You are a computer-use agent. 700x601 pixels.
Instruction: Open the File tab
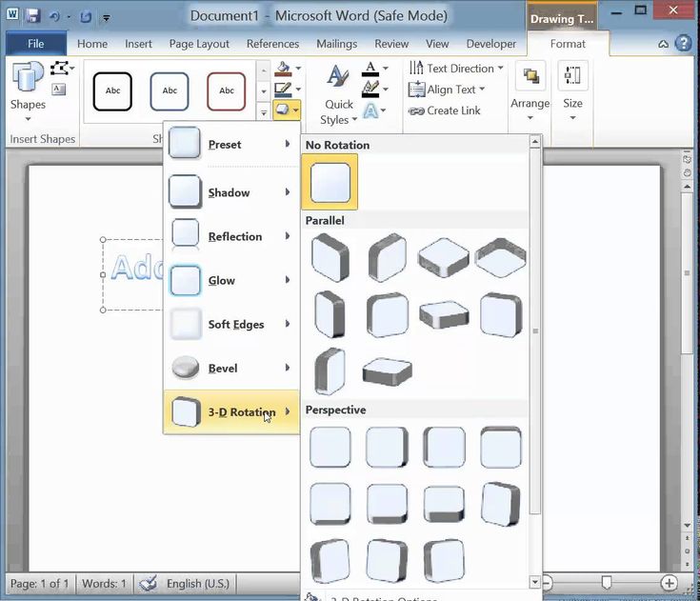[x=36, y=44]
